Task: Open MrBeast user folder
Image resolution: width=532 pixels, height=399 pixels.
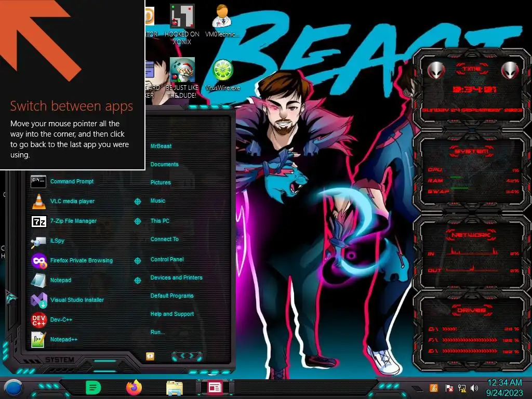Action: (x=161, y=146)
